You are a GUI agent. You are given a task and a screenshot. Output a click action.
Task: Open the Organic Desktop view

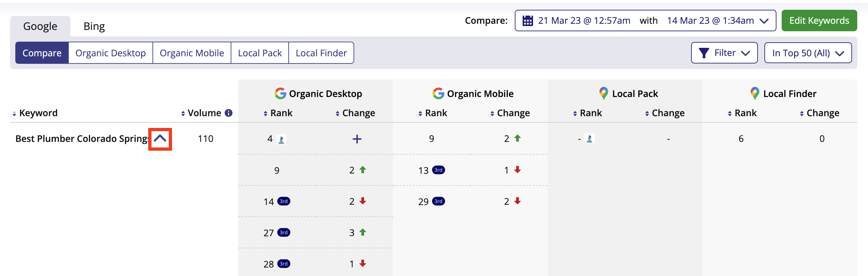pyautogui.click(x=110, y=53)
